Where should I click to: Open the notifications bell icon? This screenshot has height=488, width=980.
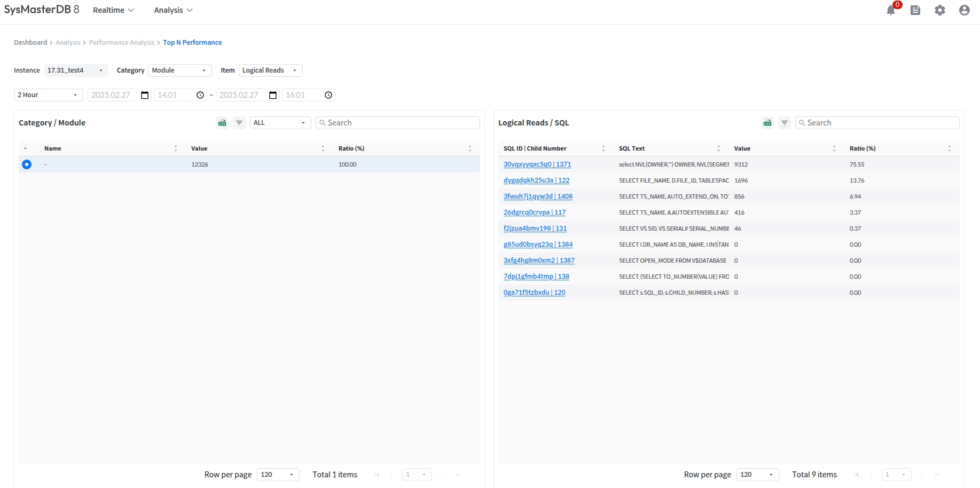891,11
